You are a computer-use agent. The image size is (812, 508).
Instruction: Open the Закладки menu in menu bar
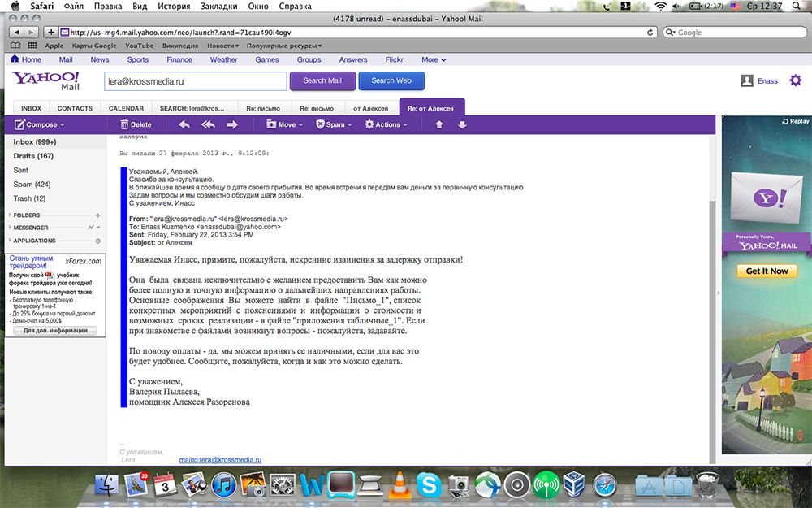[218, 7]
